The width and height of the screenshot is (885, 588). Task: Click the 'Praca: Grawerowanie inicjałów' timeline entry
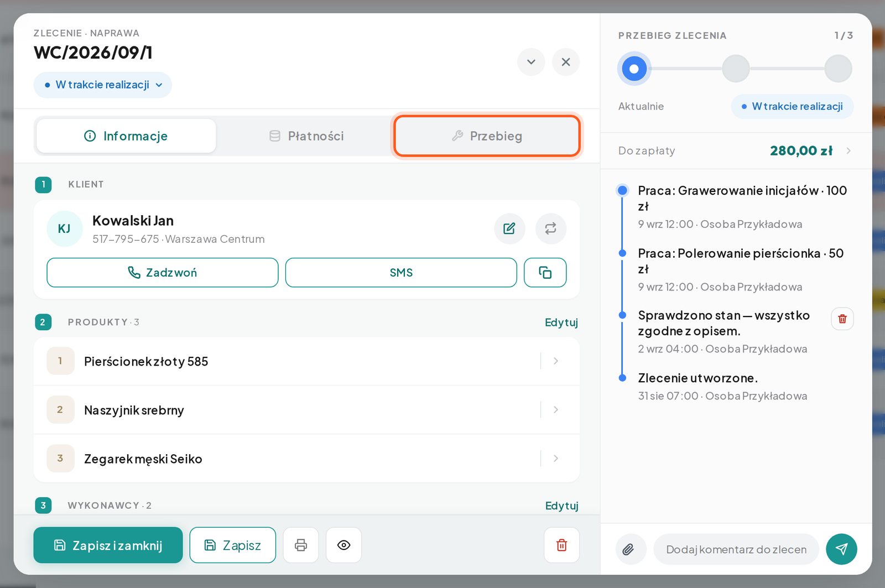tap(743, 207)
